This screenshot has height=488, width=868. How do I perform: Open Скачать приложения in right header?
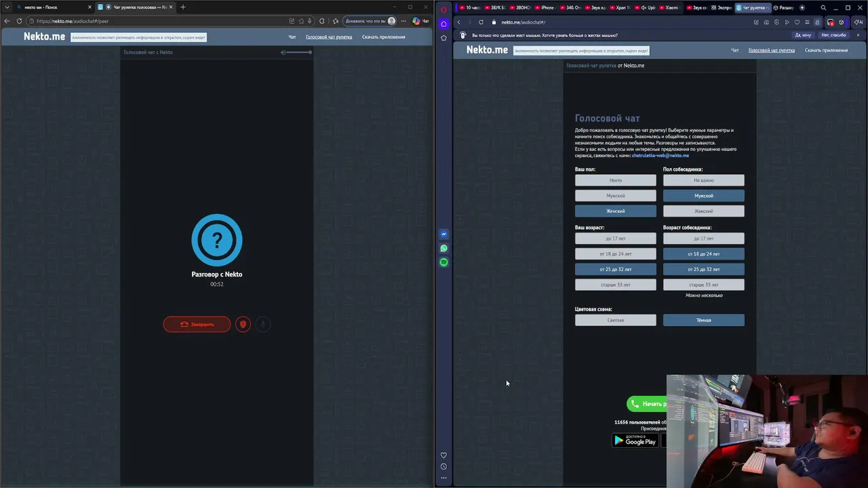[x=826, y=50]
